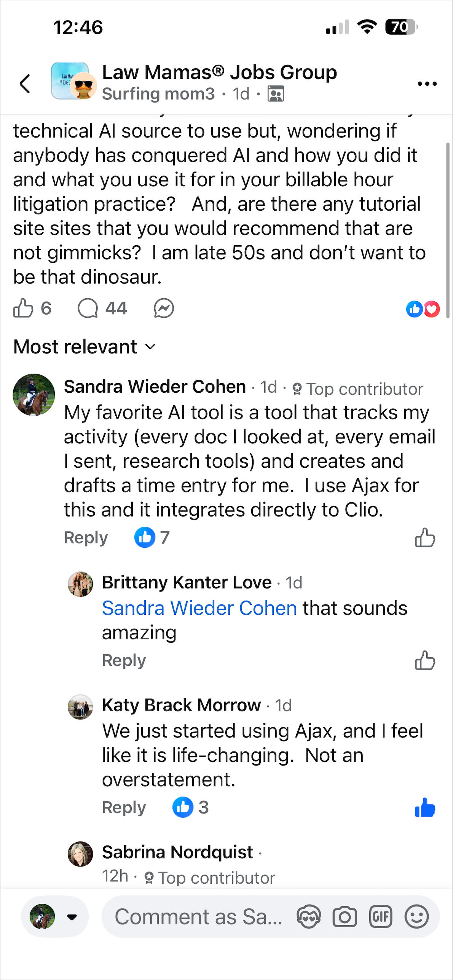Open the emoji smiley picker
The height and width of the screenshot is (980, 453).
pyautogui.click(x=417, y=916)
